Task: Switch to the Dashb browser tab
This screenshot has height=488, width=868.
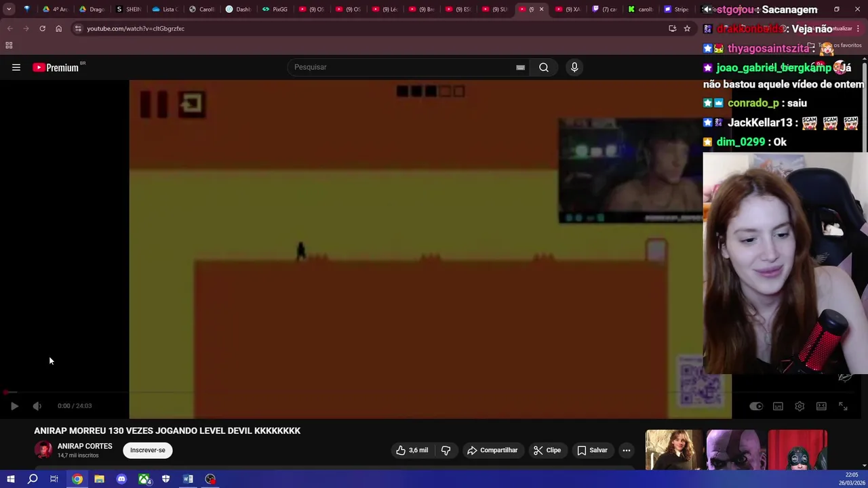Action: [238, 9]
